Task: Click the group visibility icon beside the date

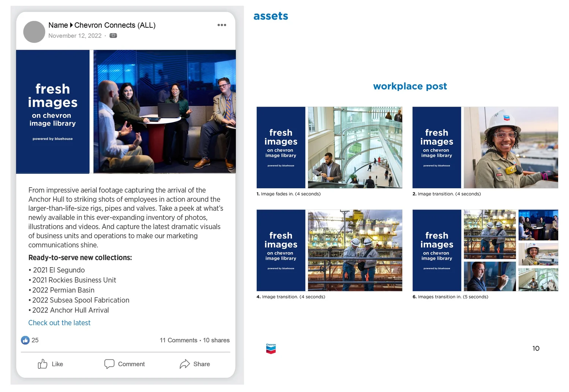Action: pyautogui.click(x=113, y=36)
